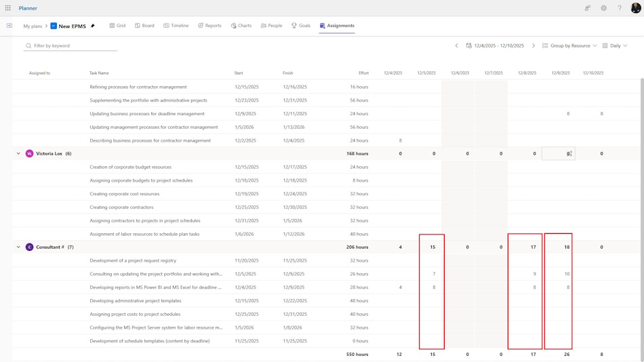Click the New EPMS plan name
The height and width of the screenshot is (362, 644).
point(72,26)
